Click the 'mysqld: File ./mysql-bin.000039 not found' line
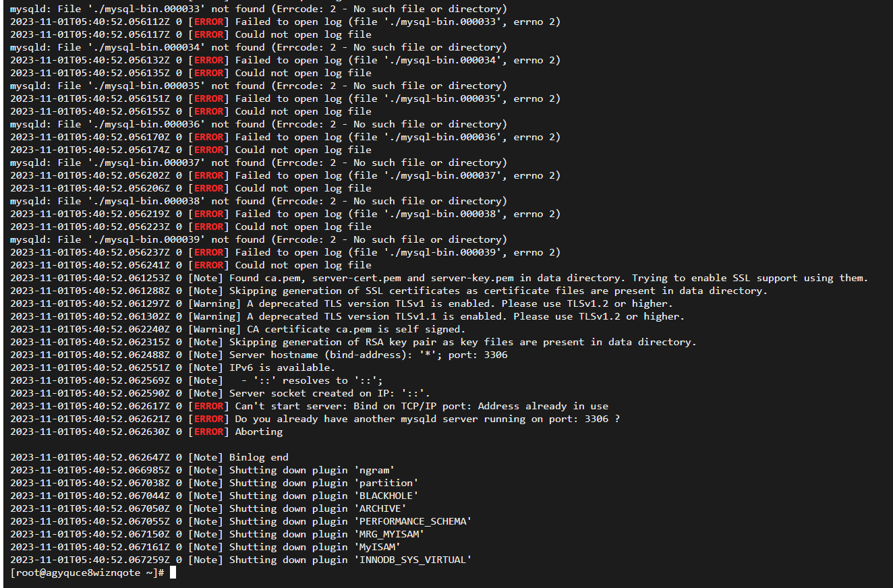Screen dimensions: 893x588 point(258,239)
